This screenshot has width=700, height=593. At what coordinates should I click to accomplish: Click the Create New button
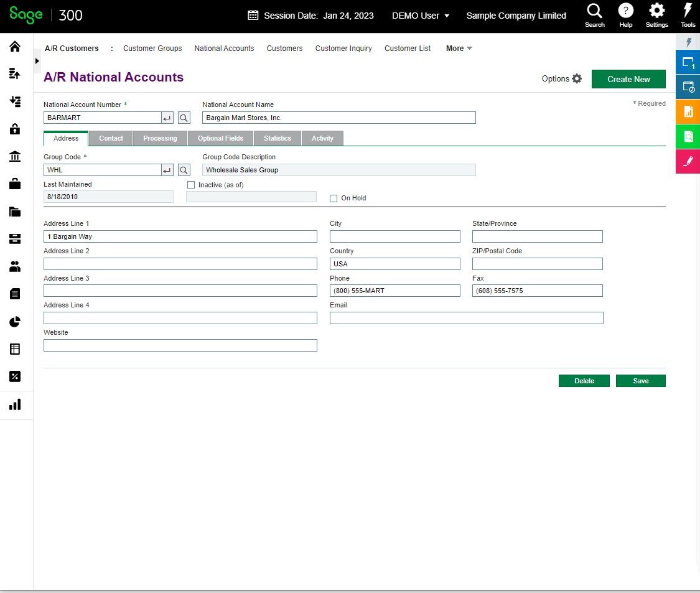(628, 79)
